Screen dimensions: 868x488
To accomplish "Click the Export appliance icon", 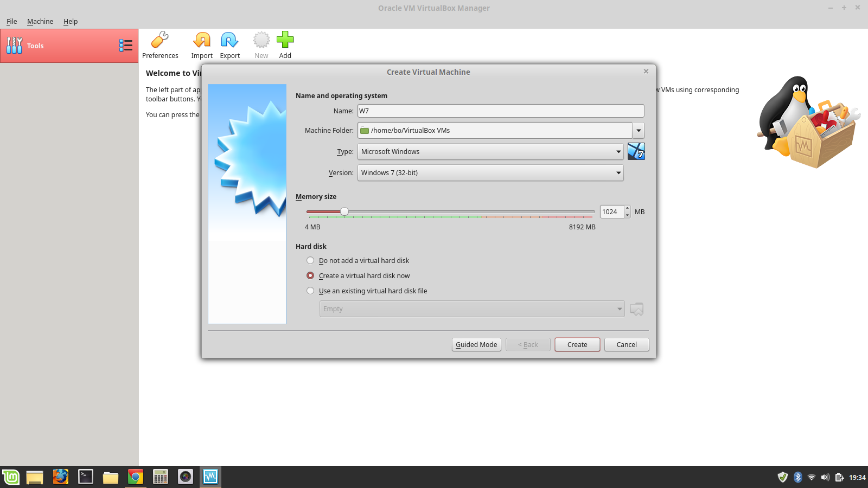I will [229, 40].
